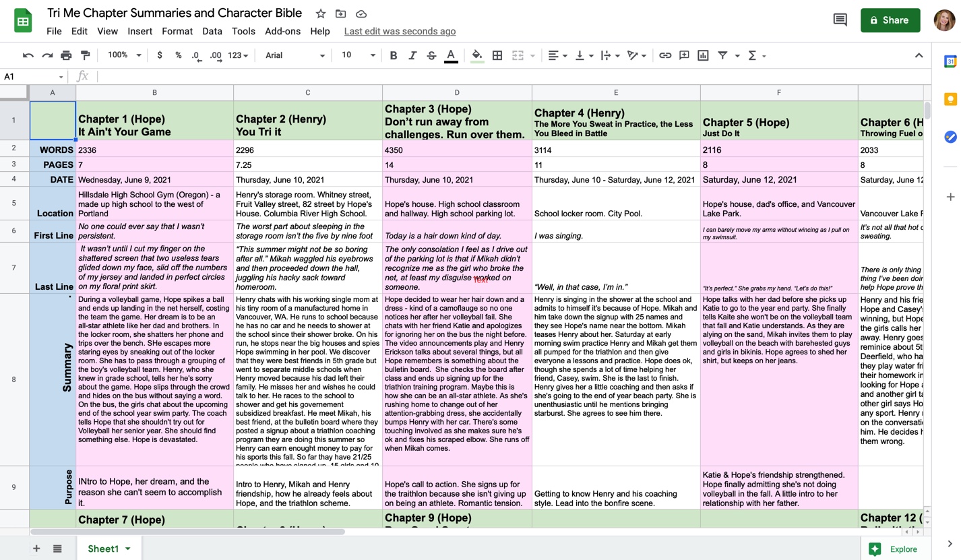The width and height of the screenshot is (961, 560).
Task: Hide the side panel chevron
Action: [x=950, y=544]
